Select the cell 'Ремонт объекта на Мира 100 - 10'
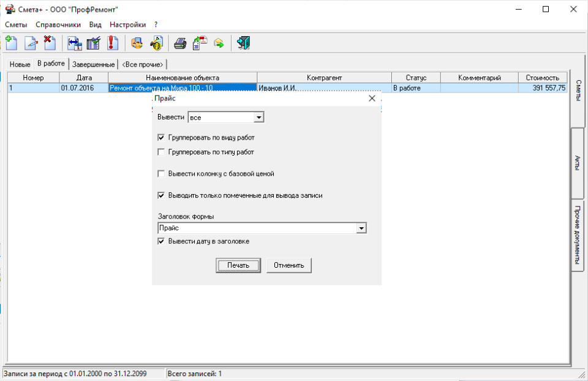The image size is (588, 381). tap(183, 88)
